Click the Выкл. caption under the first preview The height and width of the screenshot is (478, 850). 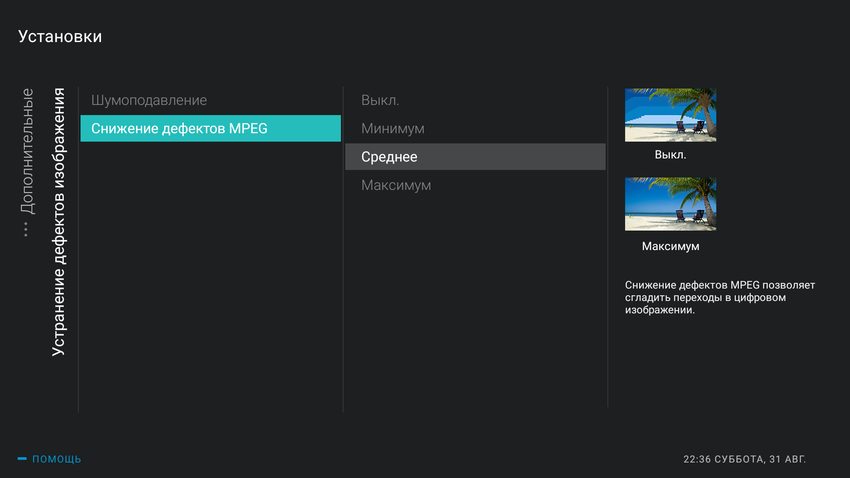(x=670, y=155)
